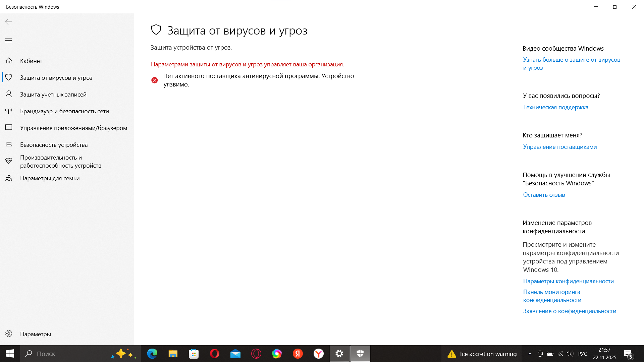Open Управление поставщиками link
Image resolution: width=644 pixels, height=362 pixels.
(560, 147)
